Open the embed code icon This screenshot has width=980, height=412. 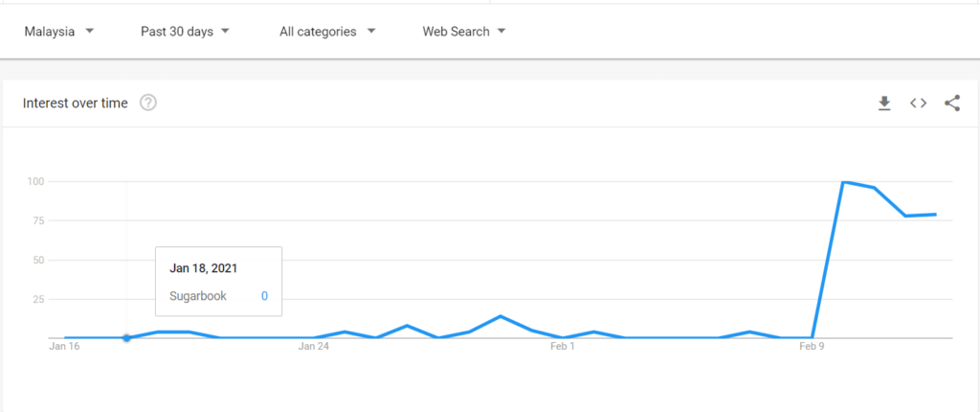click(918, 103)
